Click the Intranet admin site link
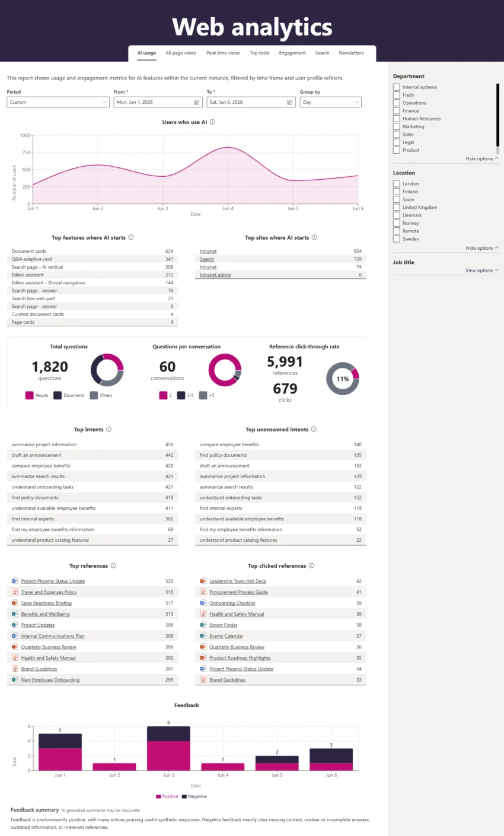The image size is (504, 836). coord(215,275)
